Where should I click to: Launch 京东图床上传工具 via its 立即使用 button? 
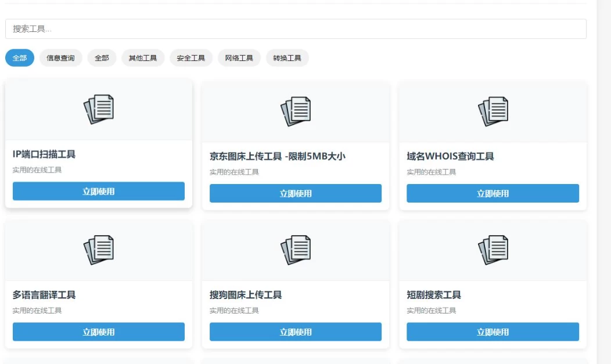[296, 193]
